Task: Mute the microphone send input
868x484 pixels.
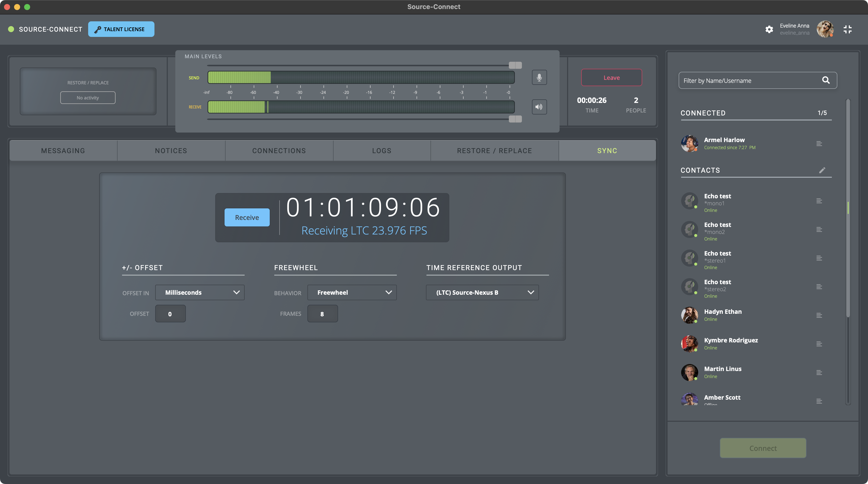Action: click(x=539, y=78)
